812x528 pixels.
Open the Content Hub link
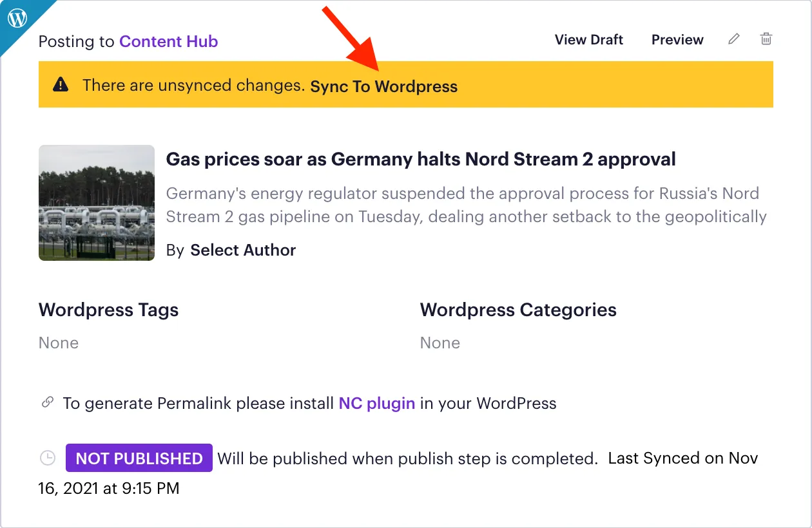point(169,42)
